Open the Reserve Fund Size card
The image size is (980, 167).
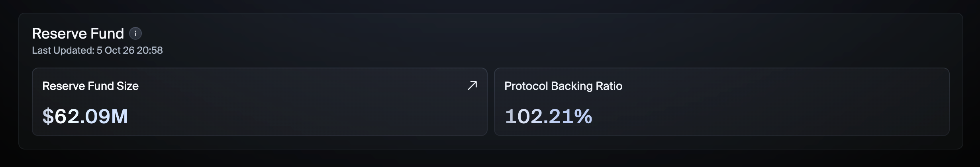(260, 102)
